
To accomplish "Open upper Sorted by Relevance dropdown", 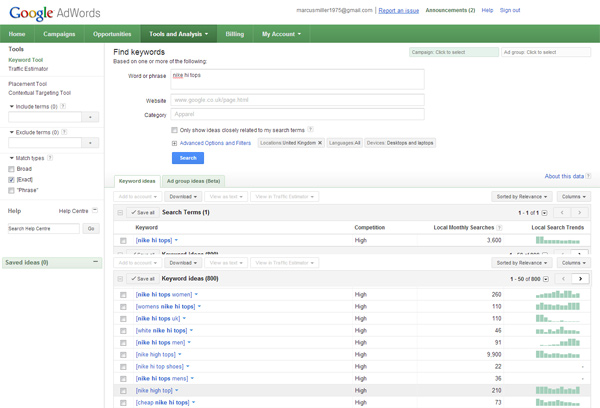I will pos(522,197).
